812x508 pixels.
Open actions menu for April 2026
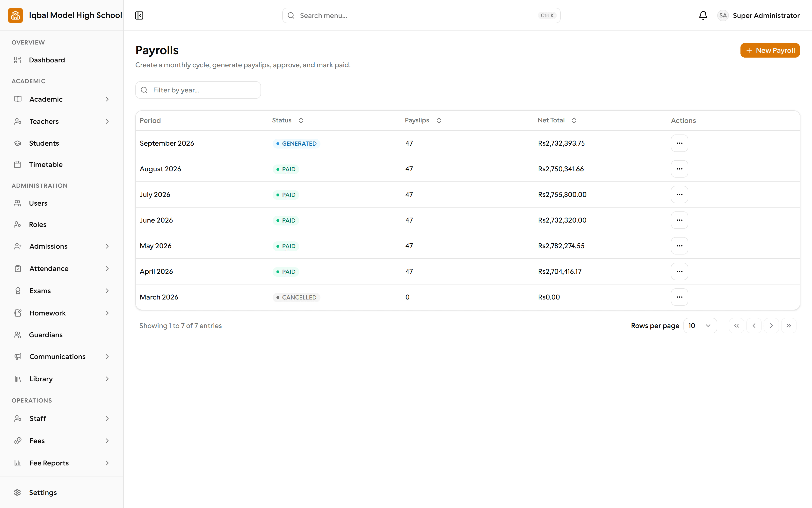pyautogui.click(x=680, y=271)
